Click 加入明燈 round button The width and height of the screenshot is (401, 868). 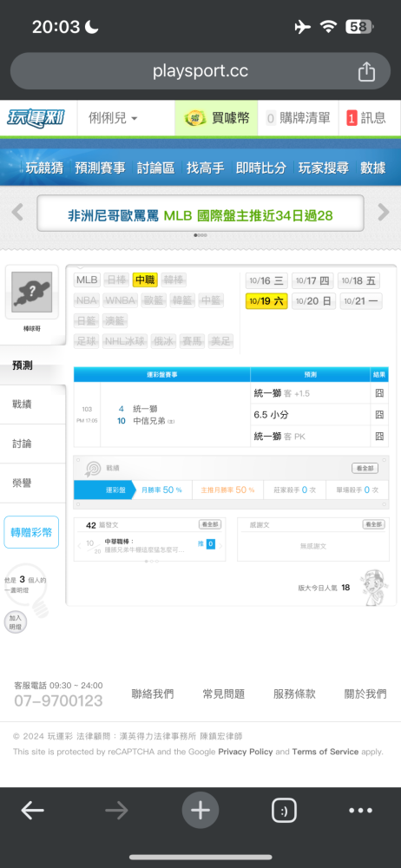(15, 622)
